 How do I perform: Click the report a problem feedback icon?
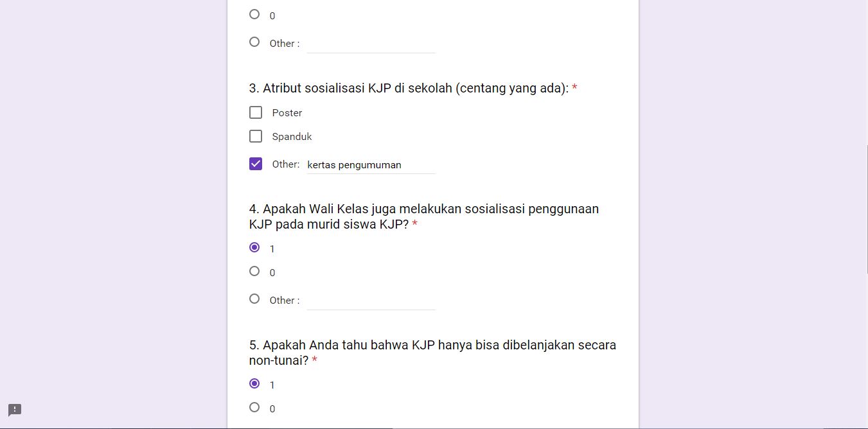(x=15, y=410)
